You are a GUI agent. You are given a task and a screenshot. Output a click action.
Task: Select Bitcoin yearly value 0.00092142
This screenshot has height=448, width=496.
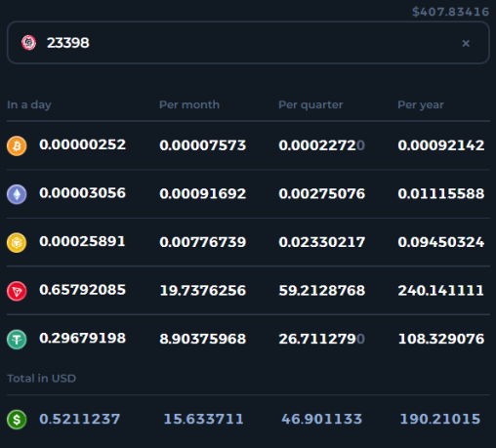[x=441, y=145]
